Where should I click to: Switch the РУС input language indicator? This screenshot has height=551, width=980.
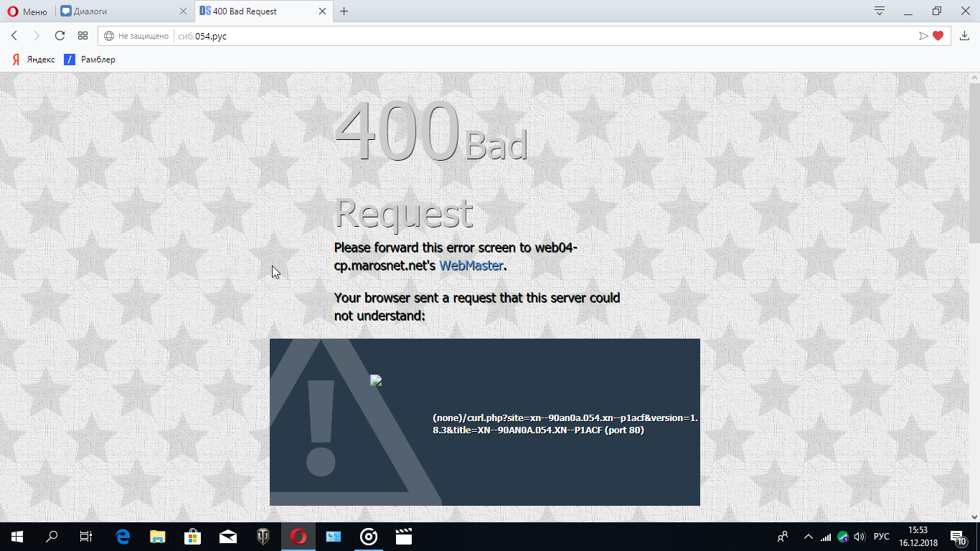click(x=881, y=537)
